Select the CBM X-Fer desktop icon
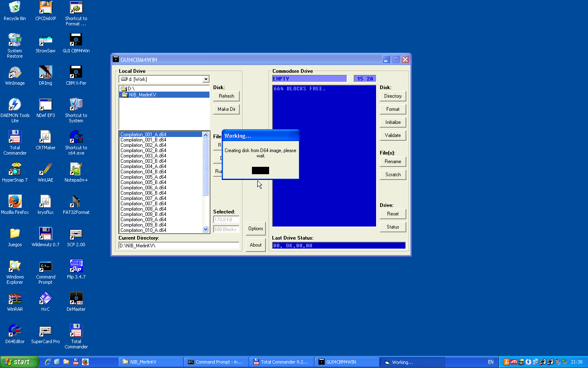Image resolution: width=588 pixels, height=368 pixels. [x=76, y=76]
